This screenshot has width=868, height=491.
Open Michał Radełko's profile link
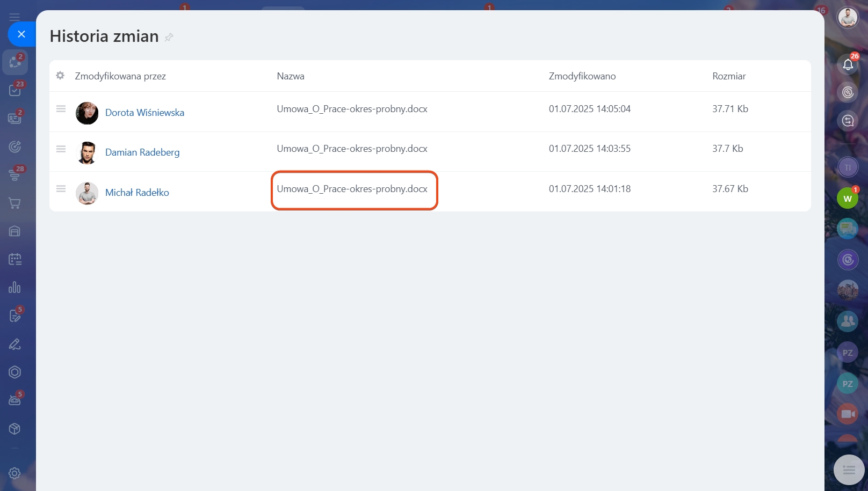pyautogui.click(x=137, y=193)
